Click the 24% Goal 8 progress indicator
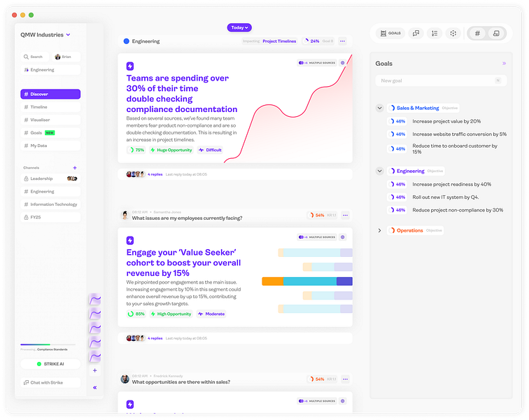 [318, 41]
